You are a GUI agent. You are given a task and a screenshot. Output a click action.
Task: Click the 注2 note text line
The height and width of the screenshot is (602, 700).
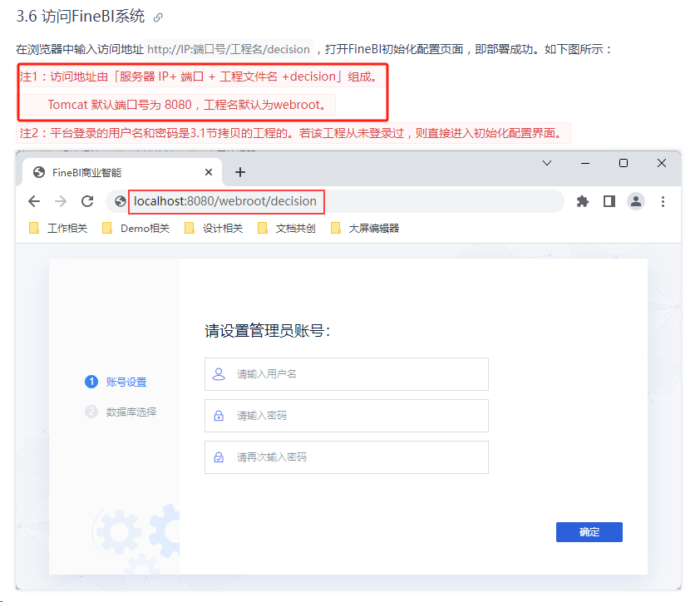tap(293, 133)
